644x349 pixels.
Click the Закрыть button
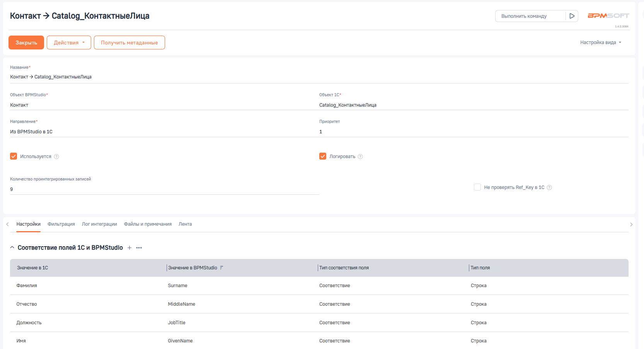click(26, 43)
